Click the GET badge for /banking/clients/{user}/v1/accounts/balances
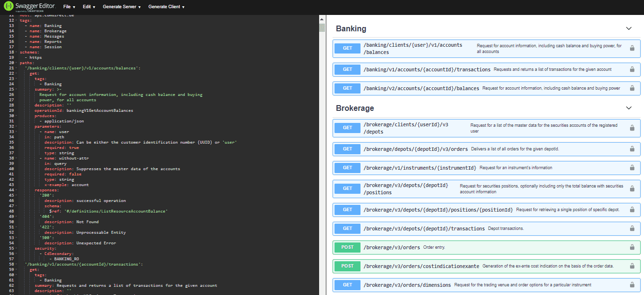The width and height of the screenshot is (644, 295). [348, 48]
